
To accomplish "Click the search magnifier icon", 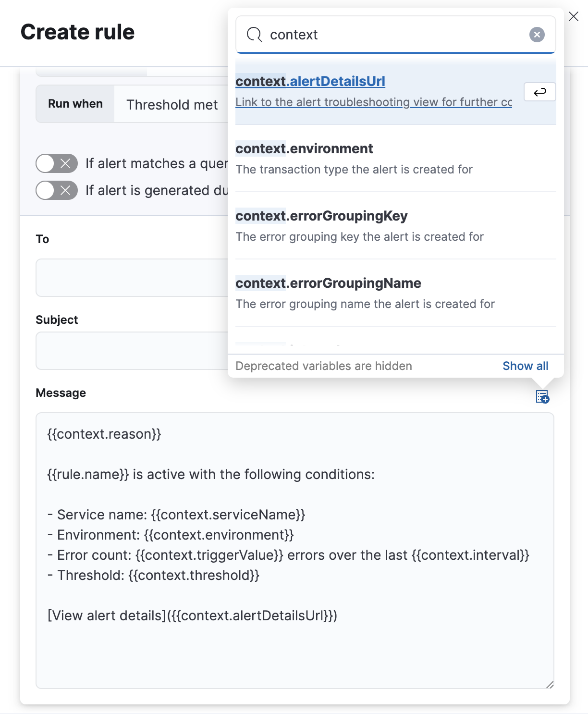I will tap(255, 35).
